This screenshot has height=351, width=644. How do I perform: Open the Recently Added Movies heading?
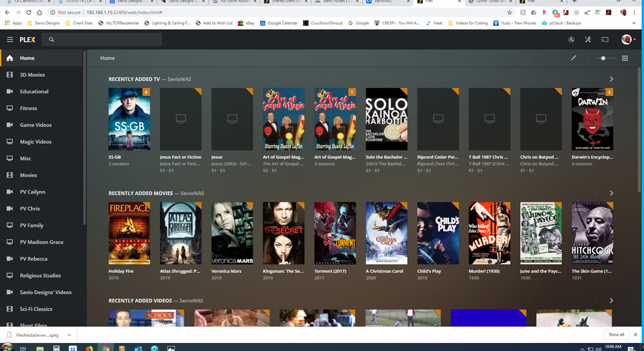[140, 193]
